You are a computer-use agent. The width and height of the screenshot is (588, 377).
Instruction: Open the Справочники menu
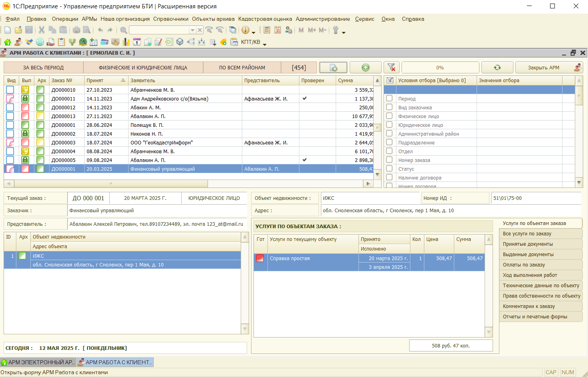[x=171, y=19]
